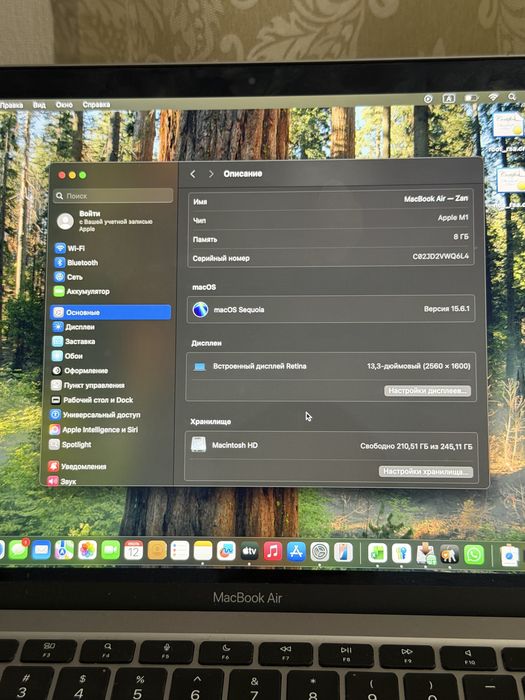This screenshot has height=700, width=525.
Task: Open App Store from the Dock
Action: (x=296, y=552)
